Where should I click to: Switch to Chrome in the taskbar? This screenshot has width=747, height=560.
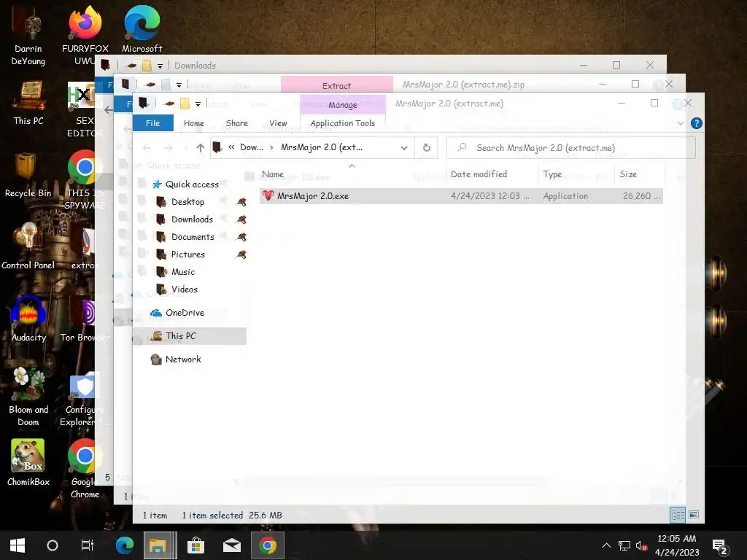point(268,545)
